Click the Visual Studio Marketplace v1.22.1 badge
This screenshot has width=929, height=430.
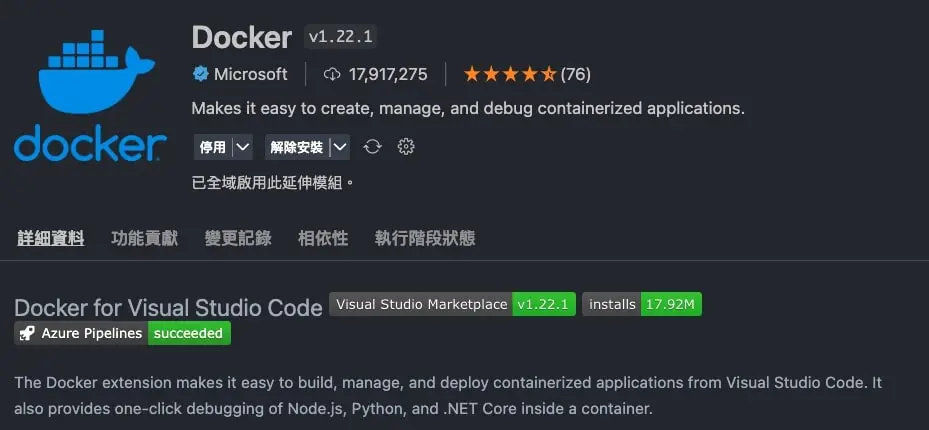(x=452, y=304)
